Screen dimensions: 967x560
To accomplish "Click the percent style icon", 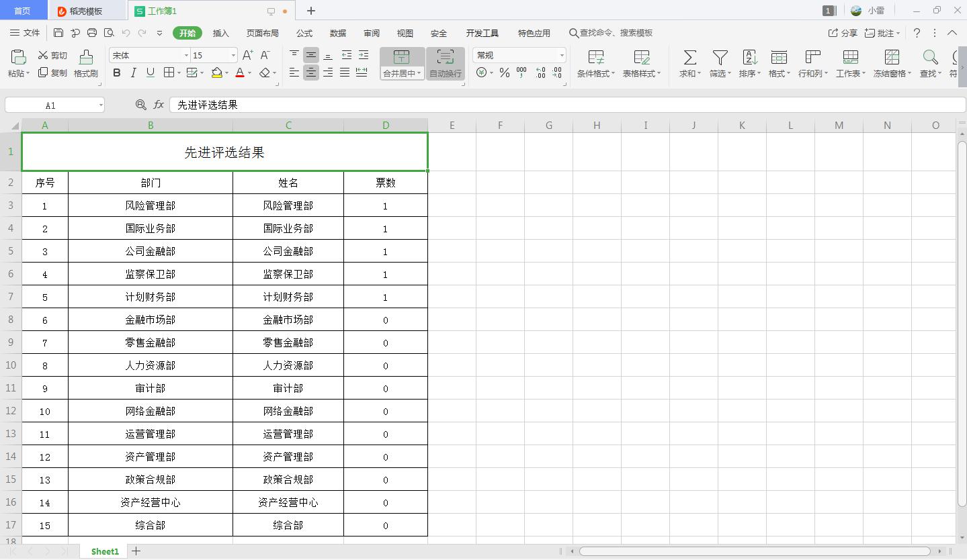I will pyautogui.click(x=505, y=73).
